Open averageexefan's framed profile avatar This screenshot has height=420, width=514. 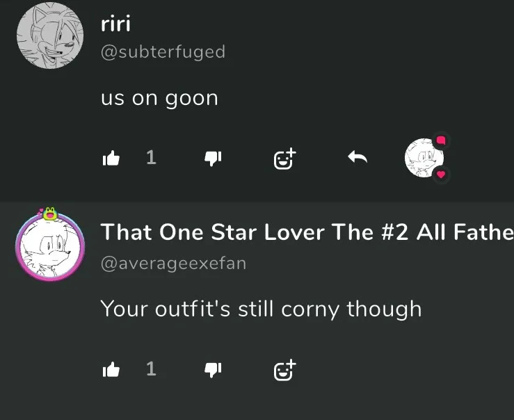50,246
